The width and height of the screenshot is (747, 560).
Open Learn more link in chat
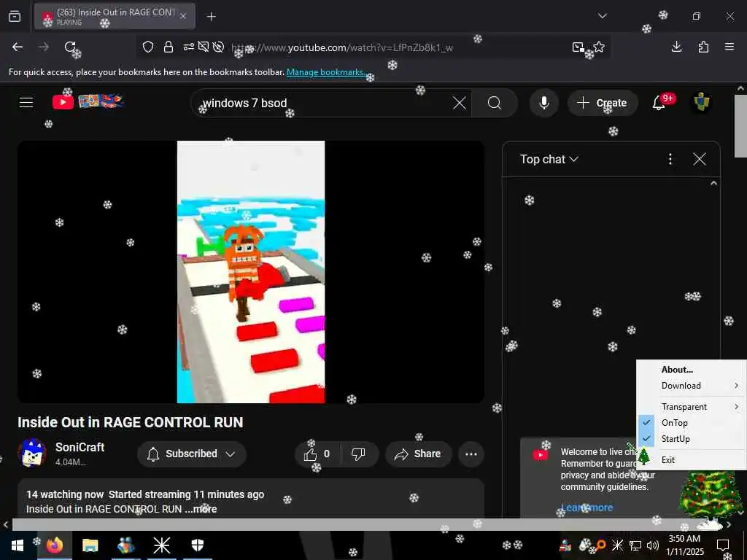(587, 507)
